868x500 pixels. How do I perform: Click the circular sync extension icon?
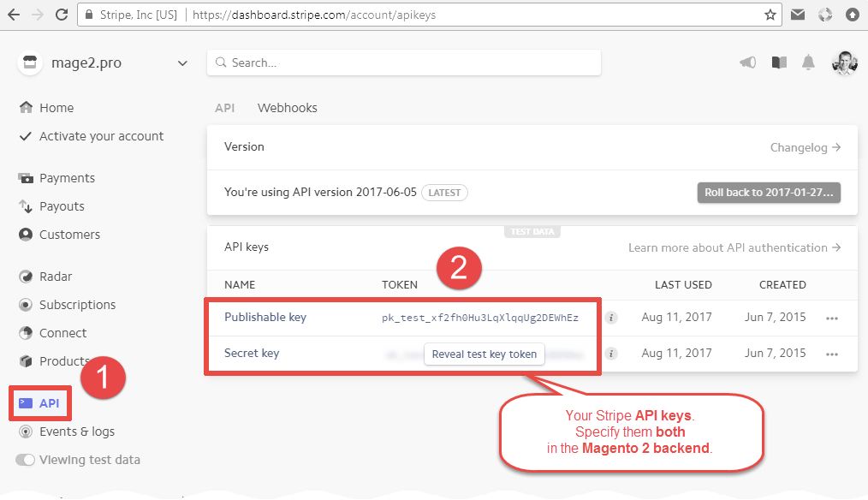pos(825,15)
